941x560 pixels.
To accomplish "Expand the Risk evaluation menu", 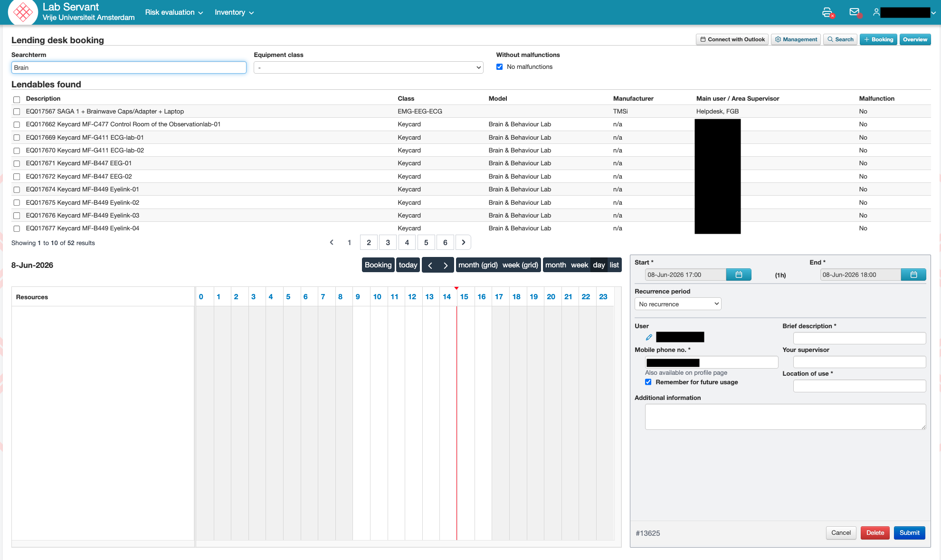I will [174, 12].
